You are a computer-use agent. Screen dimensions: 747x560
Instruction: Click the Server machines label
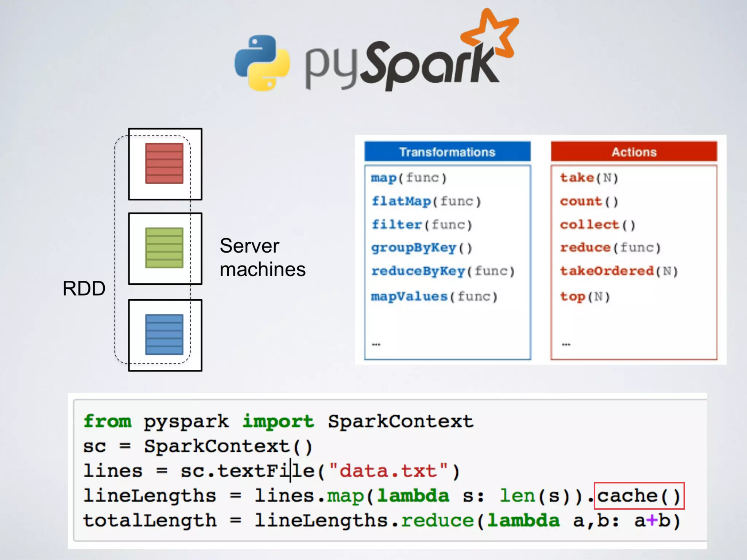[263, 257]
